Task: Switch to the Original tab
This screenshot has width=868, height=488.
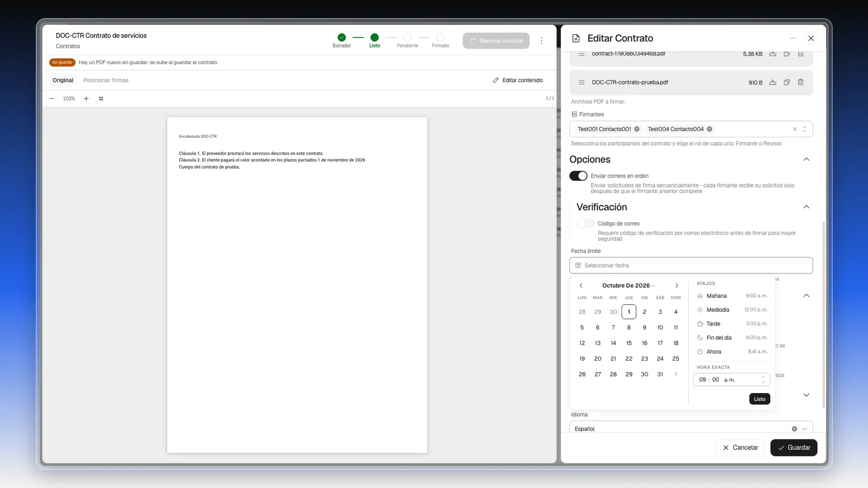Action: point(63,80)
